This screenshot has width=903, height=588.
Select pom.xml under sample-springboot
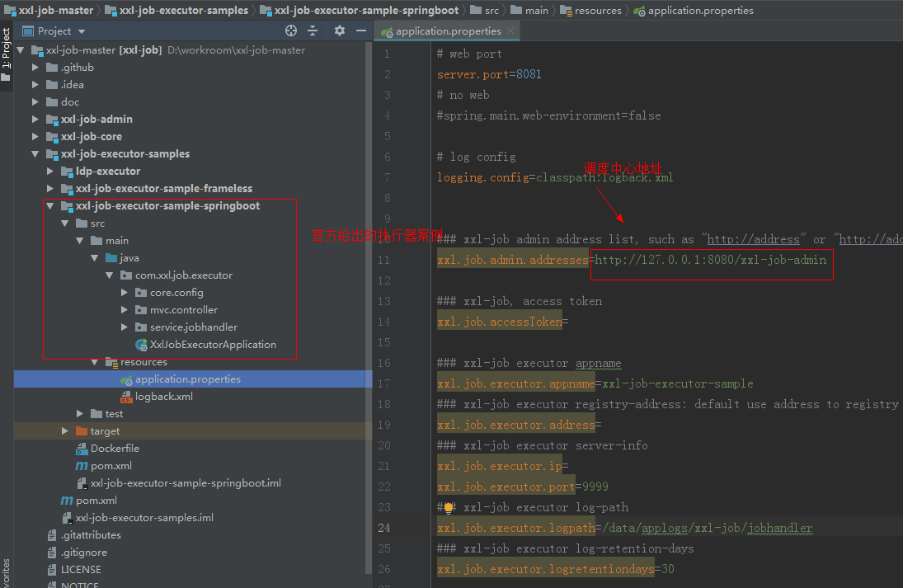[111, 465]
